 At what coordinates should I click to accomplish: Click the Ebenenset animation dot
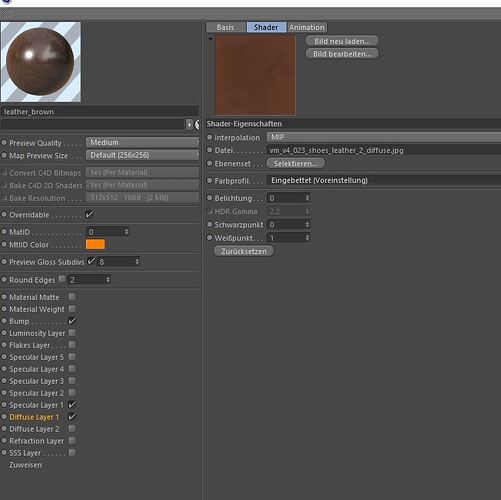[x=210, y=163]
